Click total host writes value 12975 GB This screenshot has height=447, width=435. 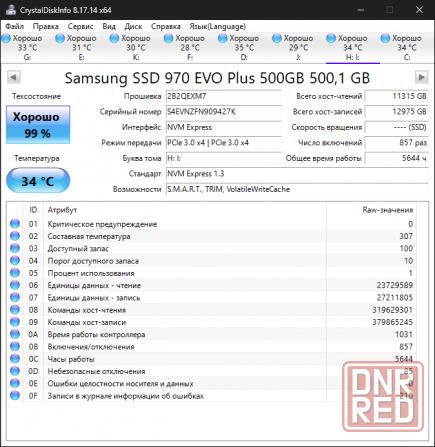pyautogui.click(x=396, y=112)
